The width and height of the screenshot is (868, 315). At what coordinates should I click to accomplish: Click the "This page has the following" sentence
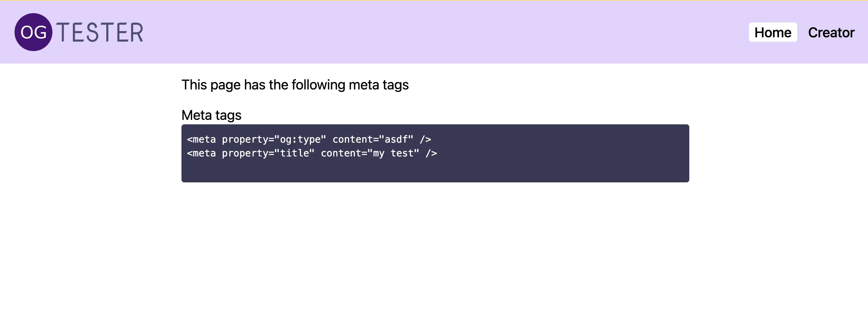point(295,85)
